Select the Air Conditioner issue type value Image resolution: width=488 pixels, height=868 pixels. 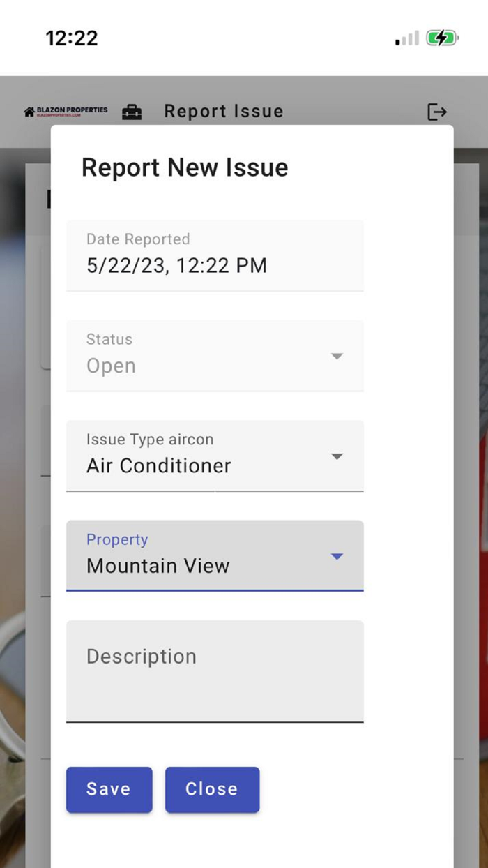[159, 466]
